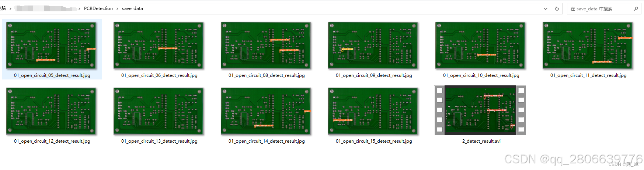Click file name 01_open_circuit_09_detect_result.jpg
This screenshot has width=644, height=170.
pyautogui.click(x=374, y=75)
